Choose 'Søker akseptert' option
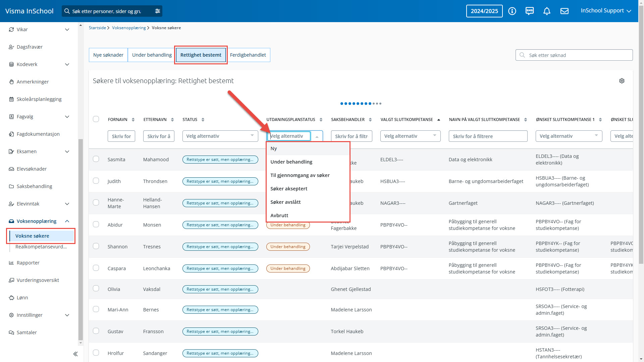Viewport: 644px width, 362px height. click(x=308, y=189)
